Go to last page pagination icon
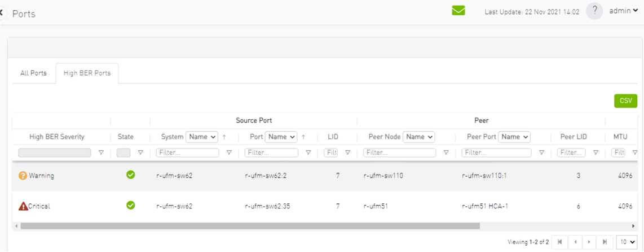Screen dimensions: 644x252 pos(605,242)
